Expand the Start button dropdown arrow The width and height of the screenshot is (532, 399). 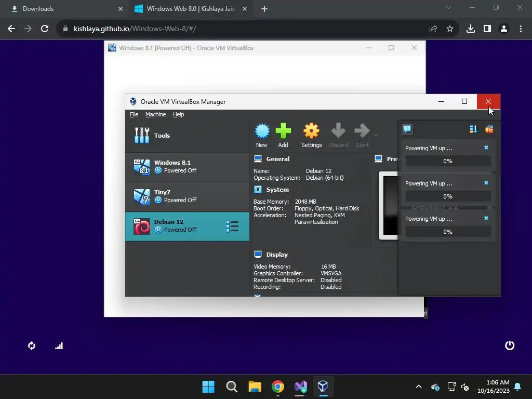tap(376, 136)
